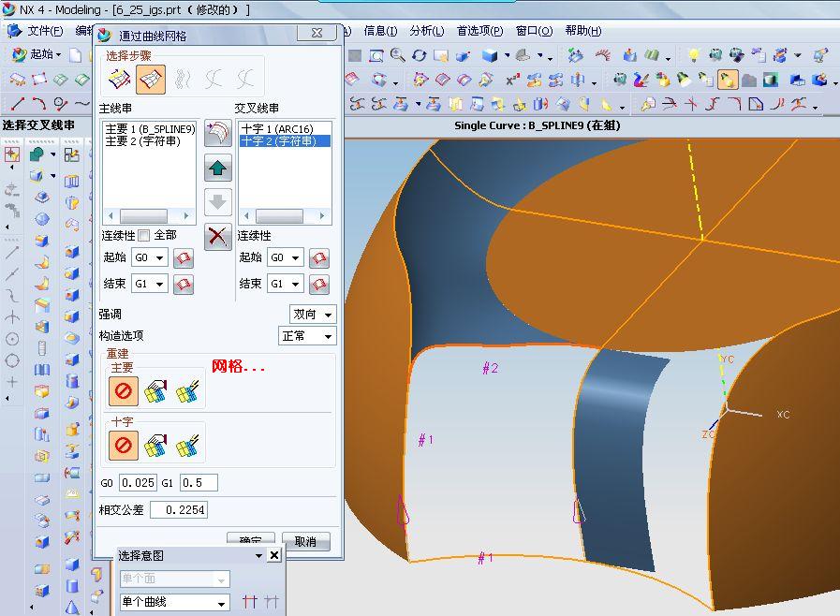The height and width of the screenshot is (616, 840).
Task: Close the 通过曲线网格 dialog
Action: pos(317,33)
